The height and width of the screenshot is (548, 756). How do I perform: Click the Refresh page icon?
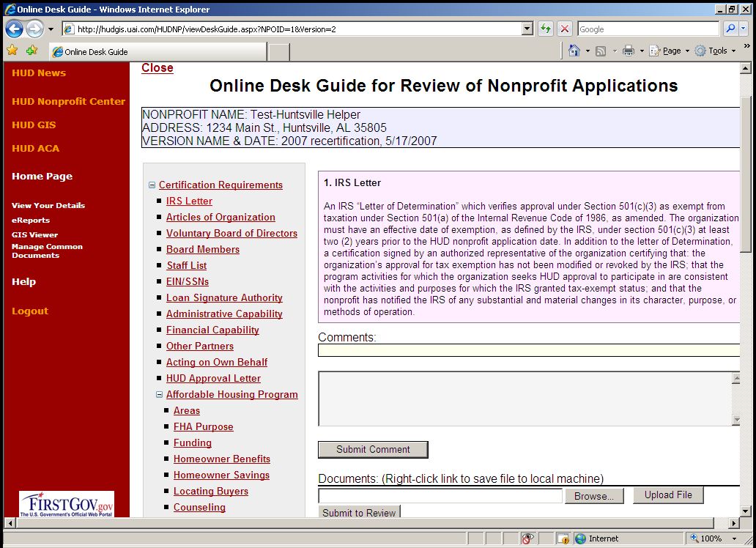pyautogui.click(x=546, y=29)
